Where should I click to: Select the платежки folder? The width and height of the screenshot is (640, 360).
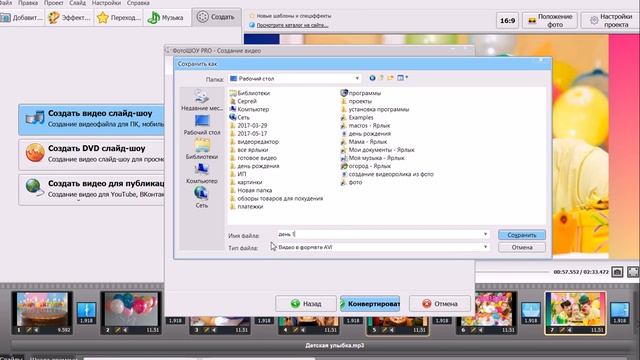click(247, 207)
